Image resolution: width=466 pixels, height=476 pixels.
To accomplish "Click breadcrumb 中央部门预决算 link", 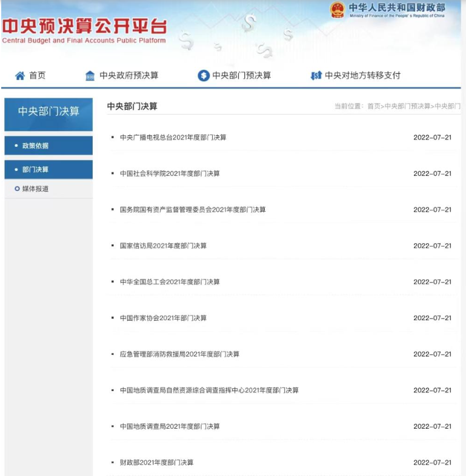I will coord(407,106).
